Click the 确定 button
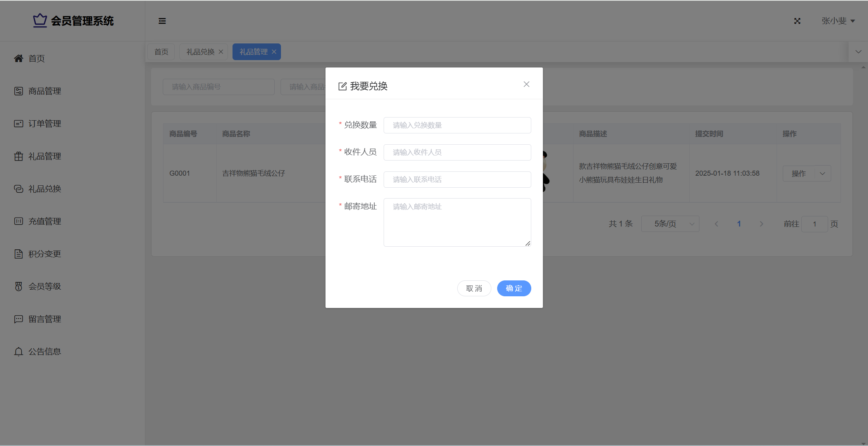Viewport: 868px width, 446px height. pyautogui.click(x=514, y=288)
